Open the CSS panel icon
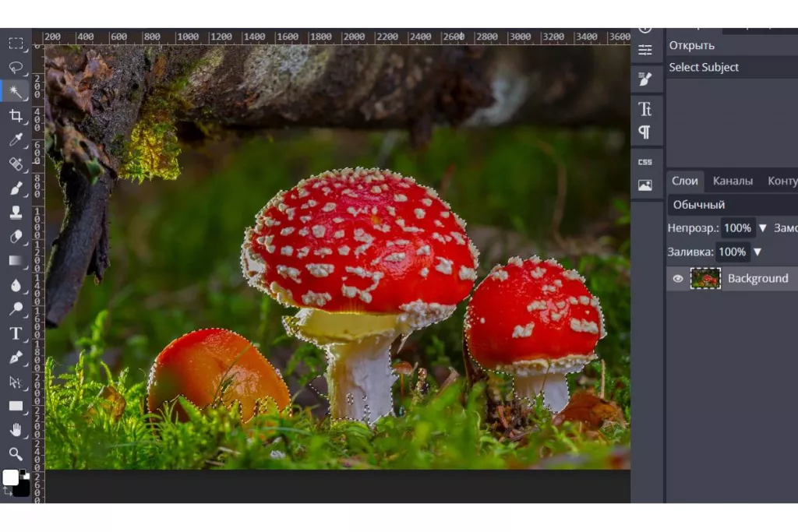 pyautogui.click(x=645, y=162)
